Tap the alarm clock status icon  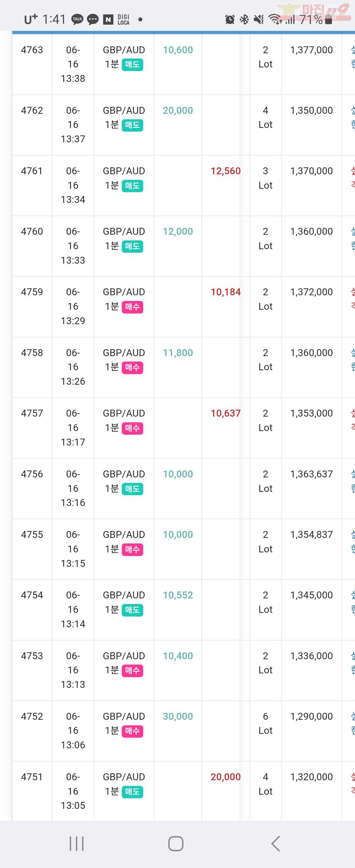tap(230, 19)
